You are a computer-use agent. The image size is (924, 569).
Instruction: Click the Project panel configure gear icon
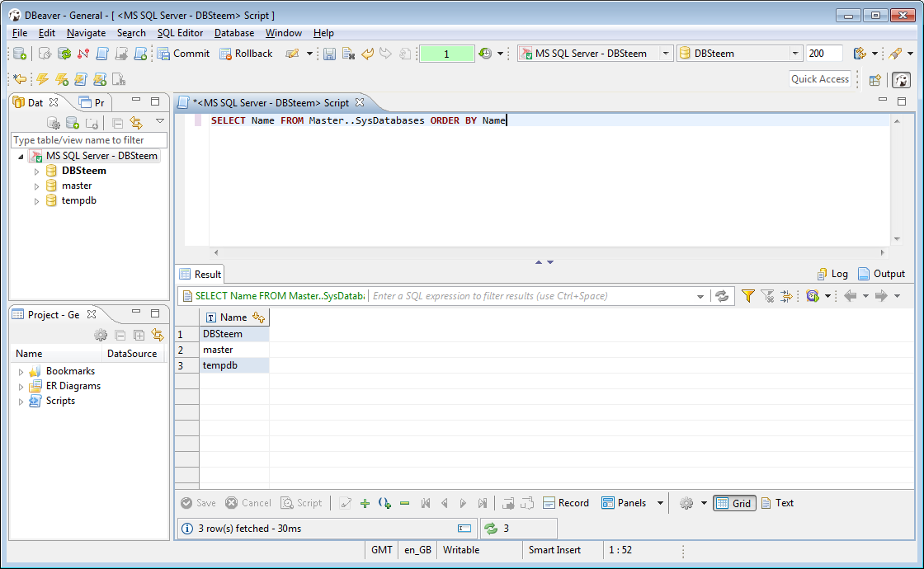tap(101, 335)
